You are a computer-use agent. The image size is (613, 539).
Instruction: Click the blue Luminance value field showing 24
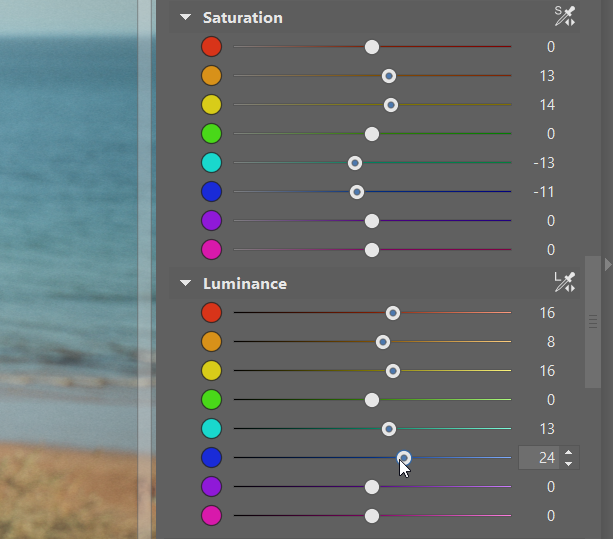[x=540, y=458]
